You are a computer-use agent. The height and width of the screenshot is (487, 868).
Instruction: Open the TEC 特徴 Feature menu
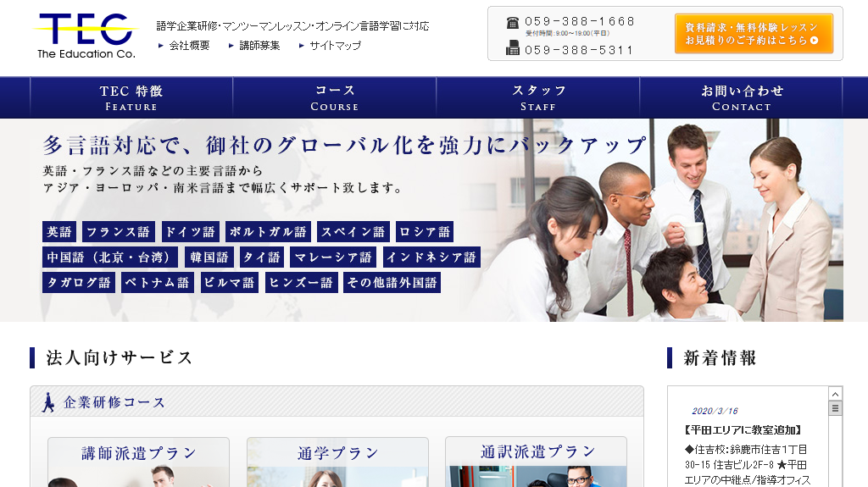click(131, 97)
